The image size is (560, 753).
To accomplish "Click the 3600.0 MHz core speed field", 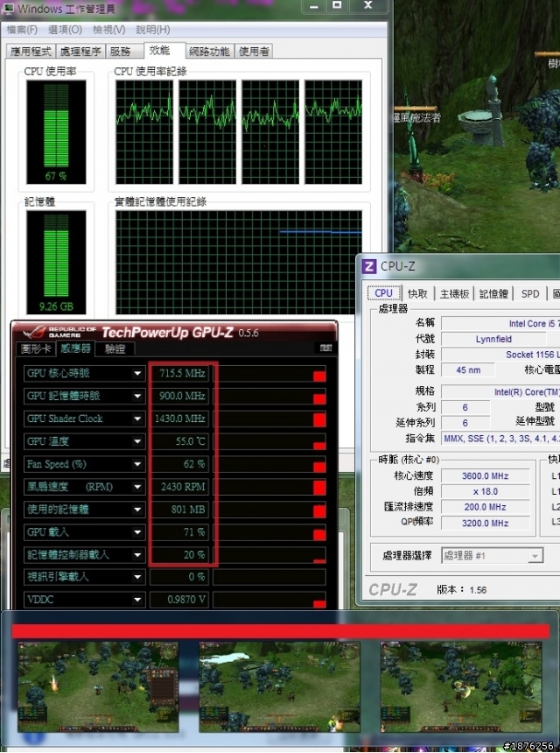I will click(x=485, y=476).
